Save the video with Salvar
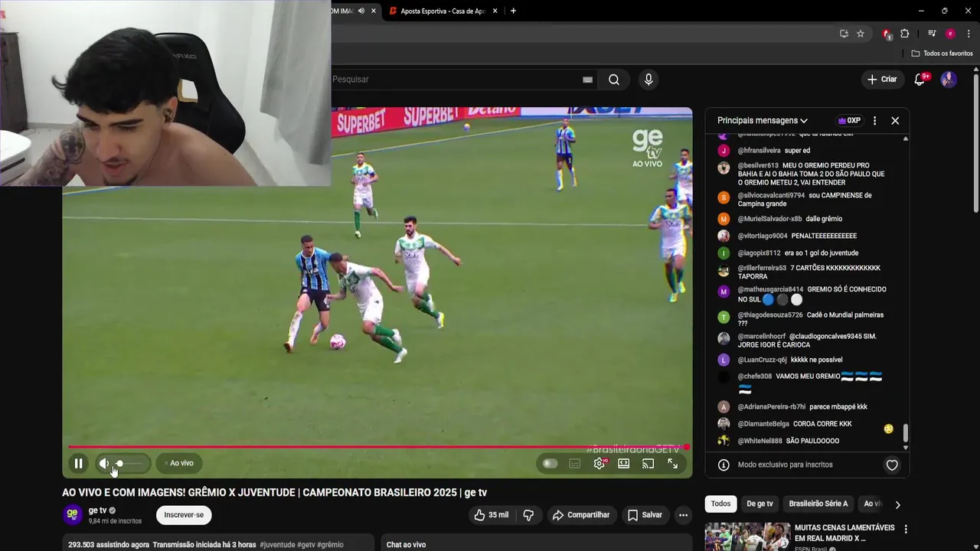980x551 pixels. 645,515
